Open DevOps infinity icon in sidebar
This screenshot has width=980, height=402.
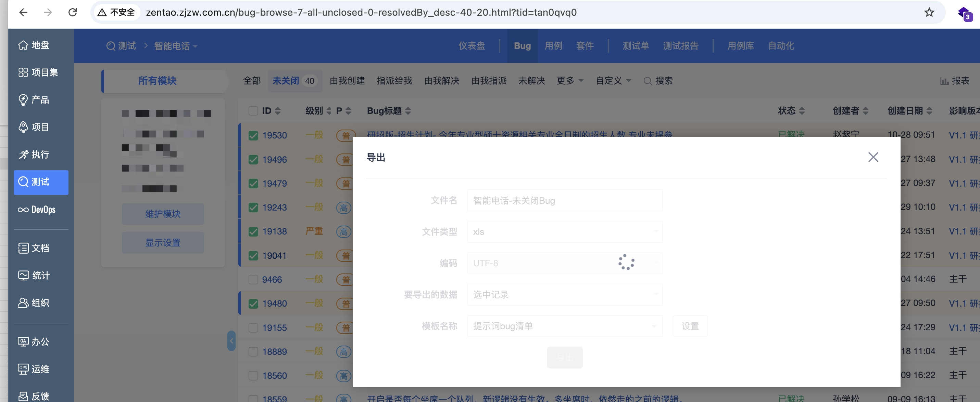23,210
